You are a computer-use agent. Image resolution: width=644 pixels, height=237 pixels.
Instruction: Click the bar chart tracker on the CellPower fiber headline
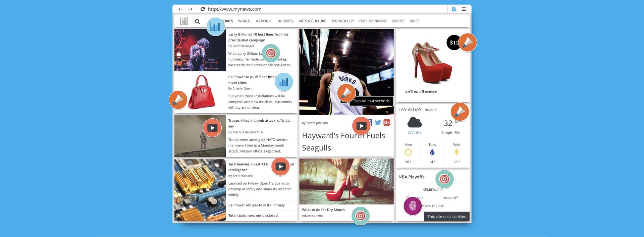[284, 82]
